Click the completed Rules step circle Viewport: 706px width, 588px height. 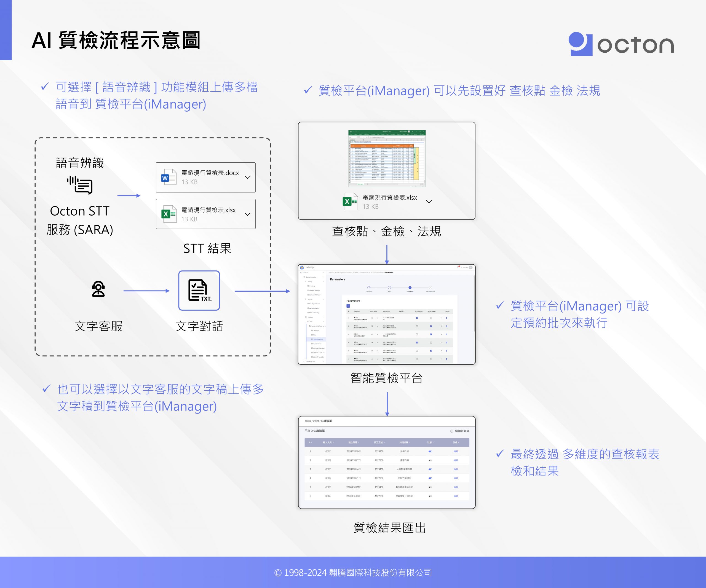(389, 288)
